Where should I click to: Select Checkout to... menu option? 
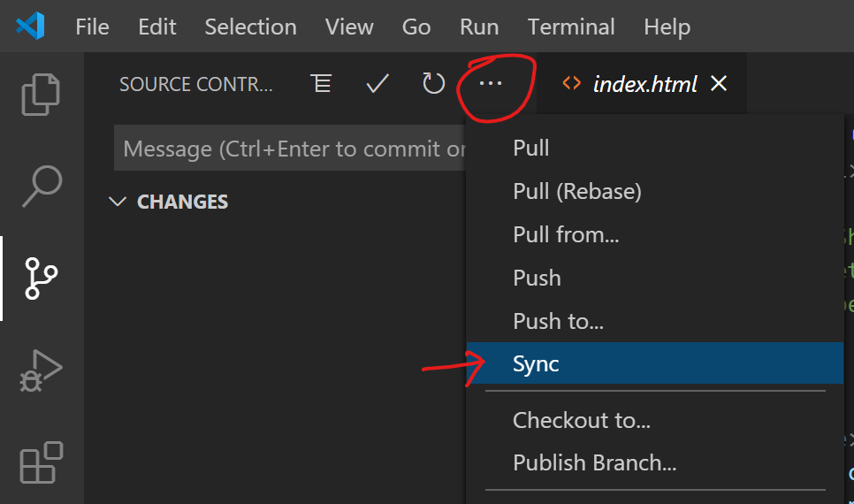(x=581, y=420)
